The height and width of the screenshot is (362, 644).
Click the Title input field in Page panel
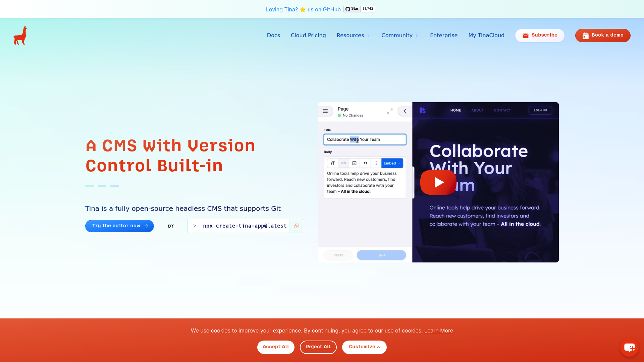[x=365, y=139]
